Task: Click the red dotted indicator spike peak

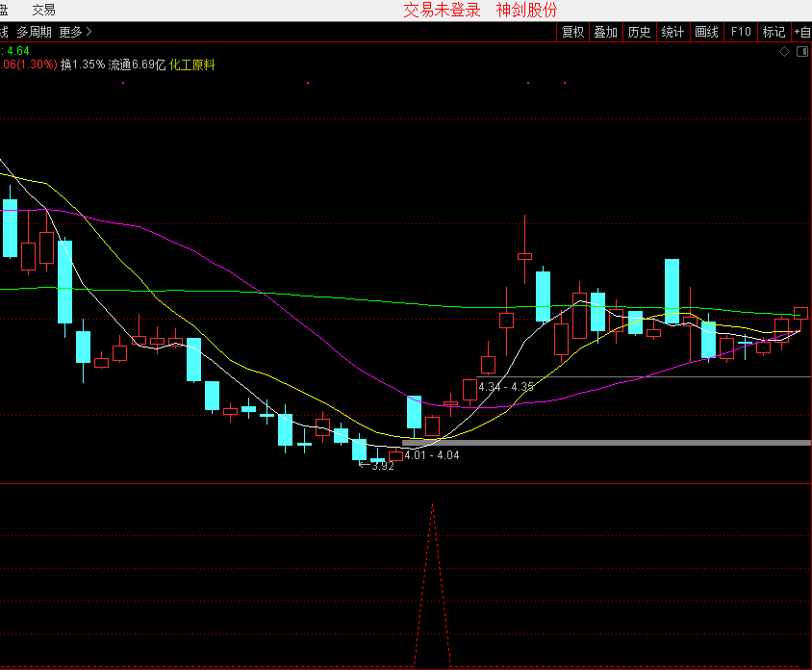Action: coord(433,504)
